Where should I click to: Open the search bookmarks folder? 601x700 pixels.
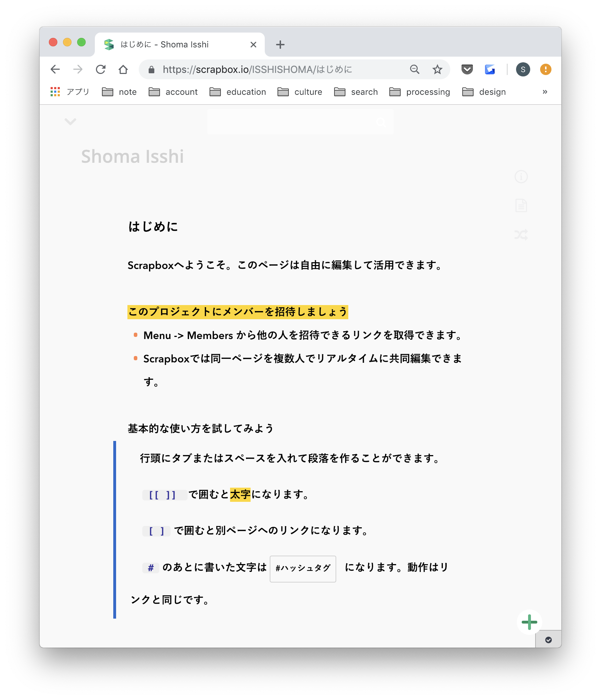pyautogui.click(x=356, y=92)
